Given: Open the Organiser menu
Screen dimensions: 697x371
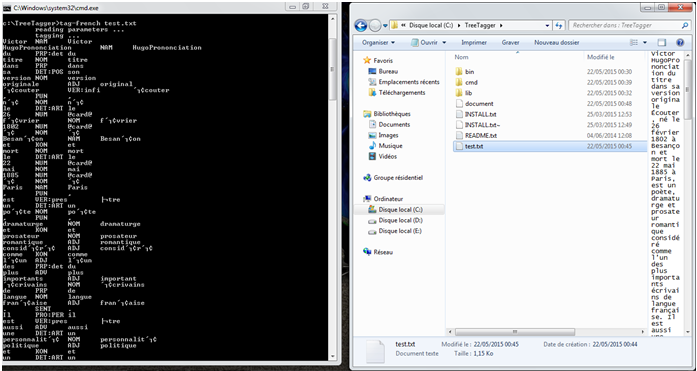Looking at the screenshot, I should 378,43.
